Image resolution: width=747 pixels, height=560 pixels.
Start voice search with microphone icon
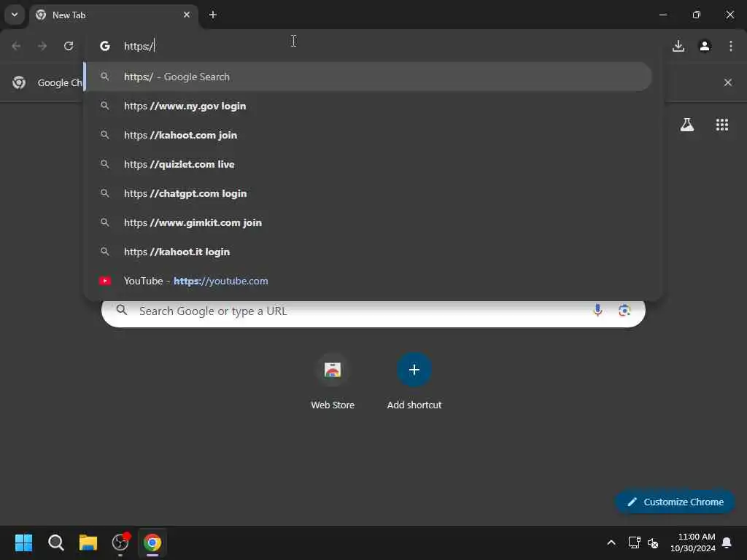[597, 311]
